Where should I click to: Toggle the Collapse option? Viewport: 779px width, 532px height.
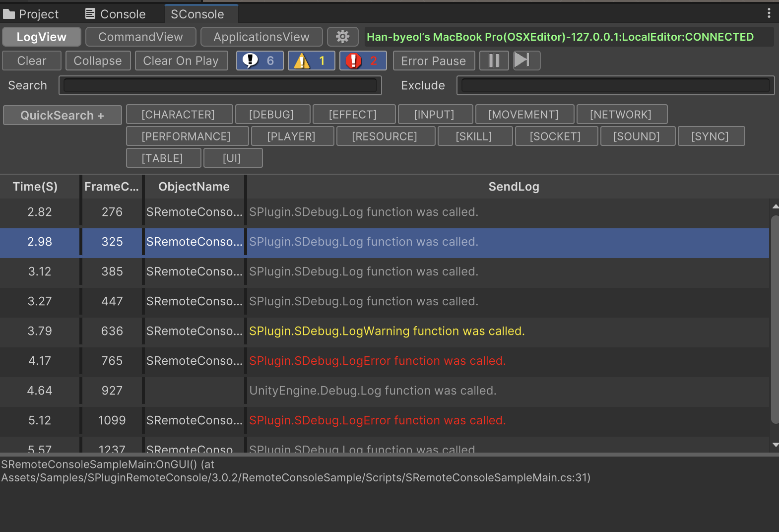pos(98,61)
